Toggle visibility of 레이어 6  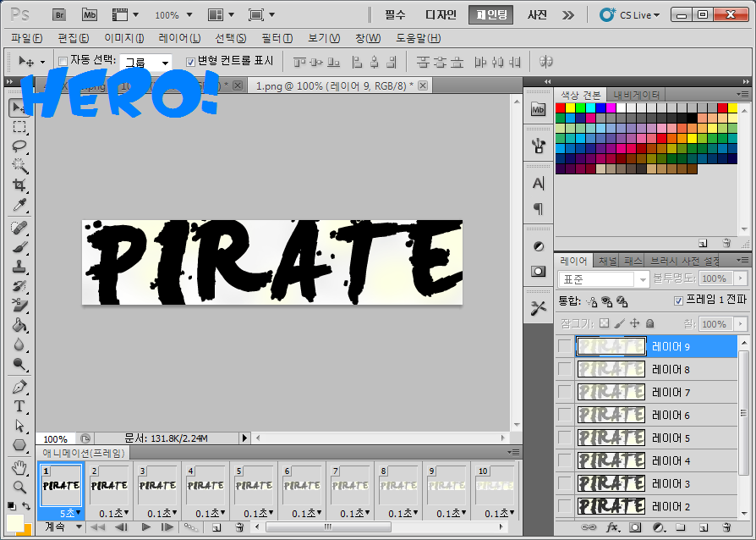[x=564, y=415]
